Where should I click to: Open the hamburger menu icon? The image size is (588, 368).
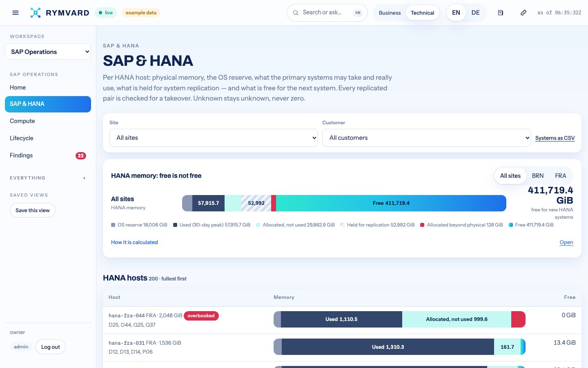point(16,13)
